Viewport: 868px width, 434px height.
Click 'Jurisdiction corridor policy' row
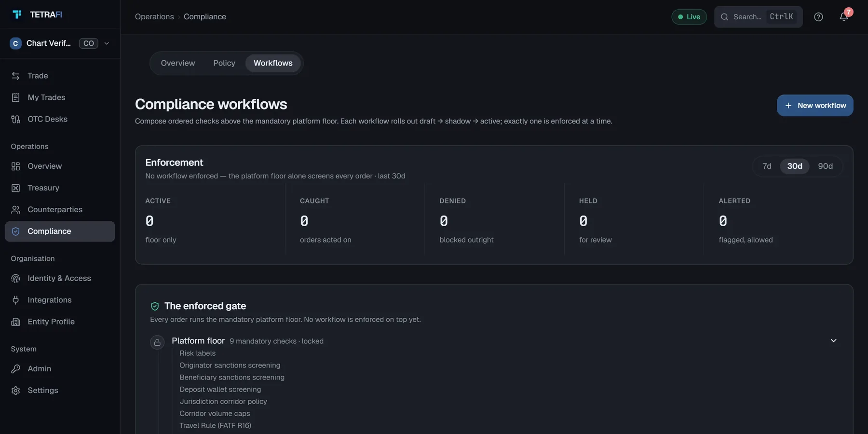[x=223, y=402]
